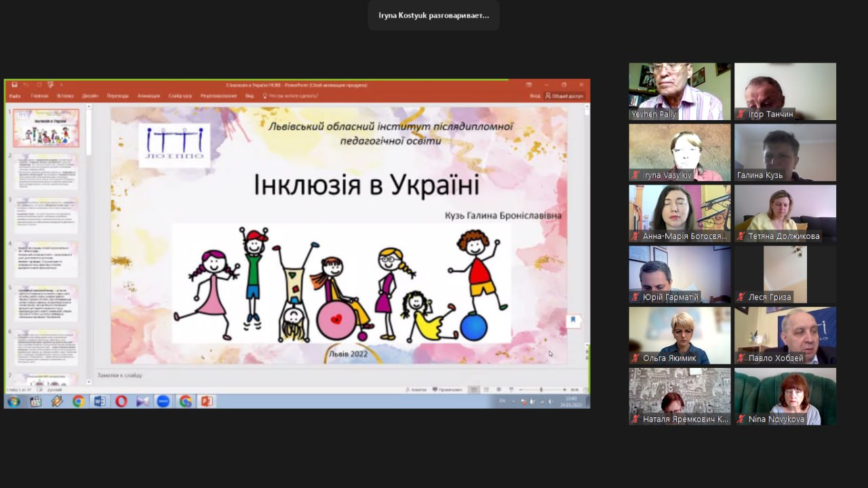
Task: Click the Share button in PowerPoint
Action: [565, 96]
